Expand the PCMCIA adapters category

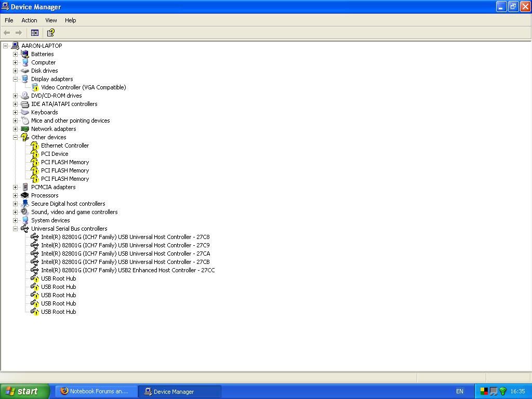pos(15,187)
